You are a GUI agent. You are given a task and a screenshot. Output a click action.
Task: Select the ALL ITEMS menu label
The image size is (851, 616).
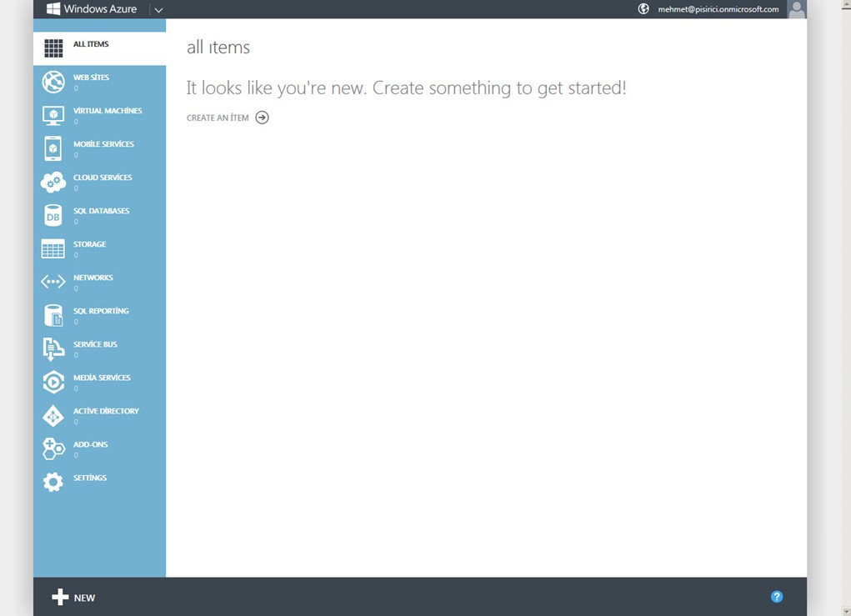[91, 44]
